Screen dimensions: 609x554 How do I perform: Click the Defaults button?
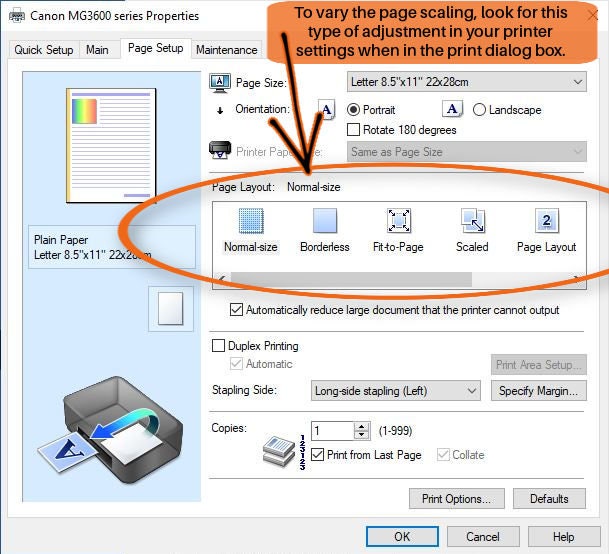click(x=549, y=498)
